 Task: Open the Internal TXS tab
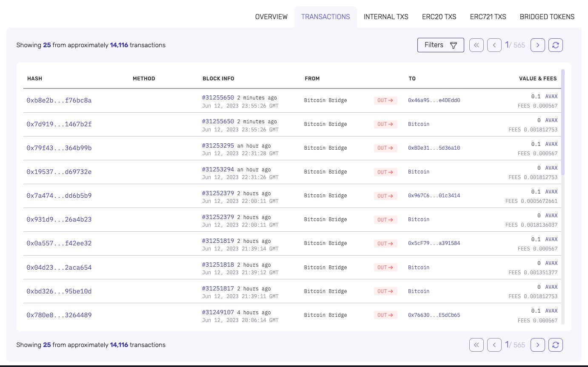click(386, 17)
